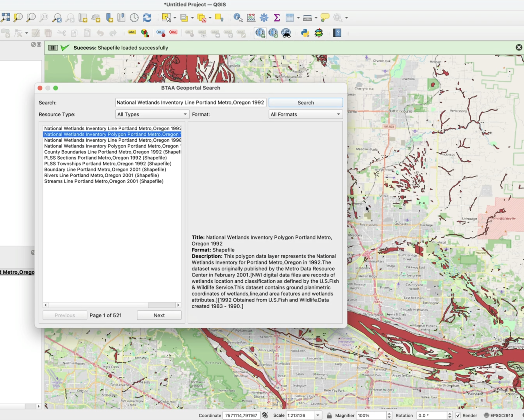Click the yellow abc Layer Labeling icon
This screenshot has width=524, height=420.
(132, 32)
